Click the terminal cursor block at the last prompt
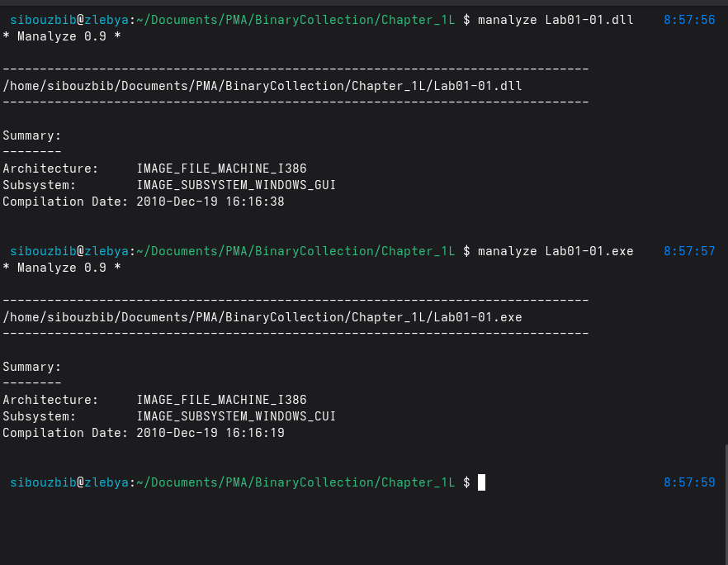 tap(481, 482)
